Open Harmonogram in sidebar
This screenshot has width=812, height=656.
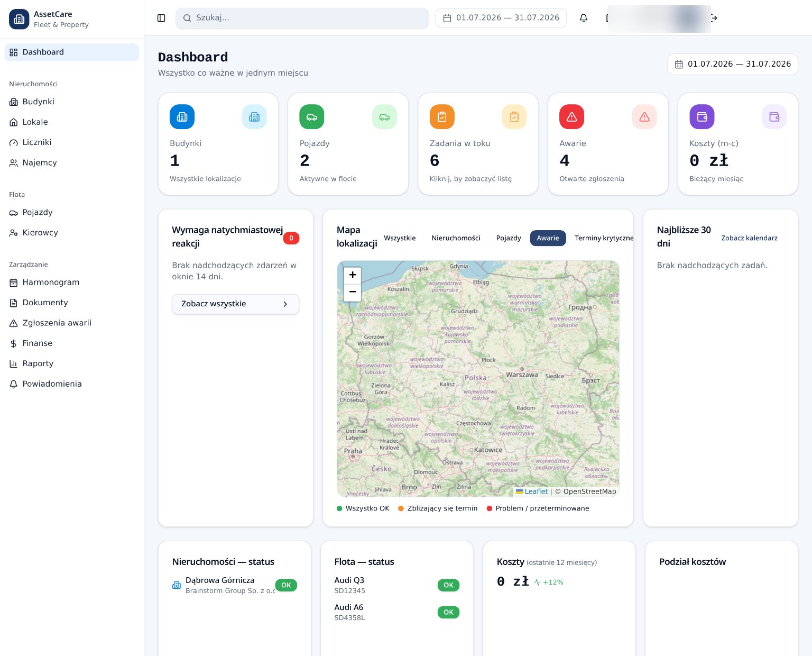tap(72, 283)
